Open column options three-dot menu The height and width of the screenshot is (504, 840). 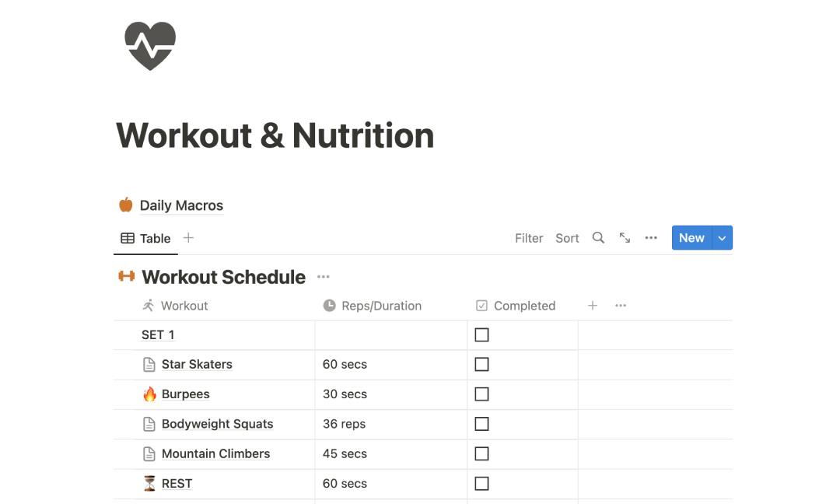(621, 306)
